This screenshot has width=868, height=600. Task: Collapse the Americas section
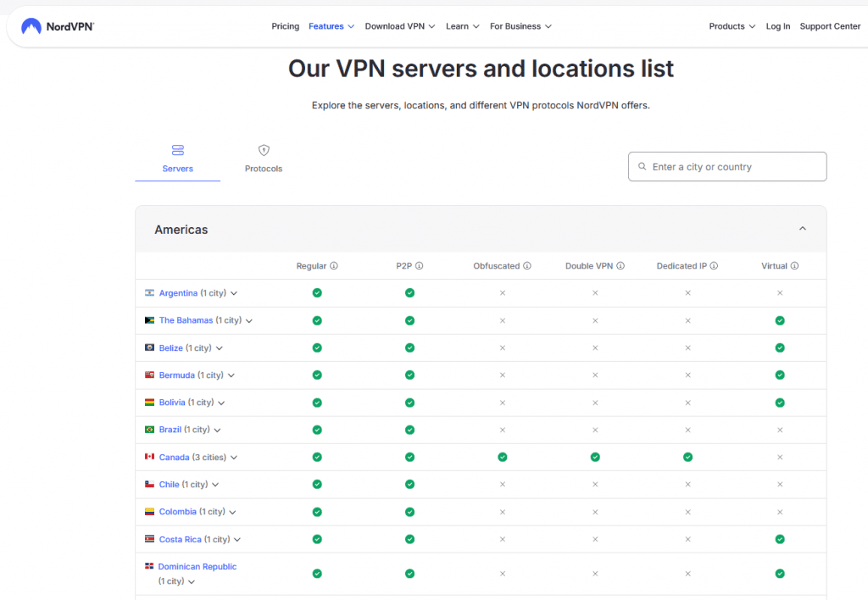802,229
